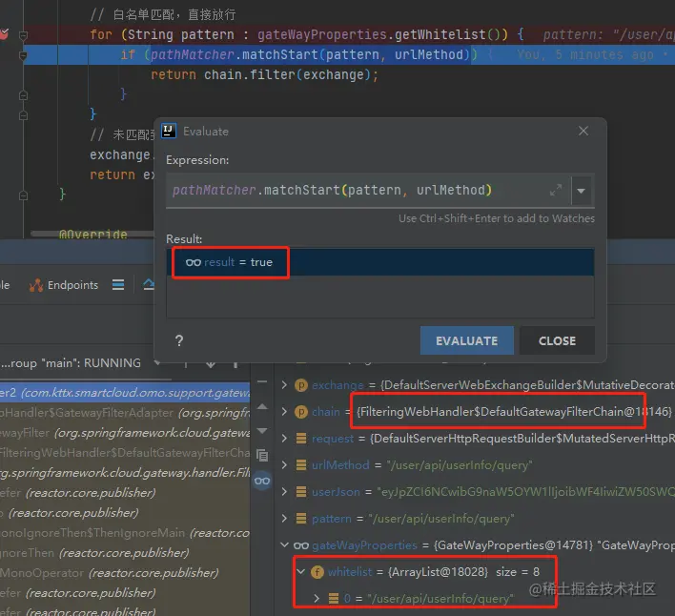Viewport: 675px width, 616px height.
Task: Click the three-line layout icon next to Endpoints
Action: (x=118, y=284)
